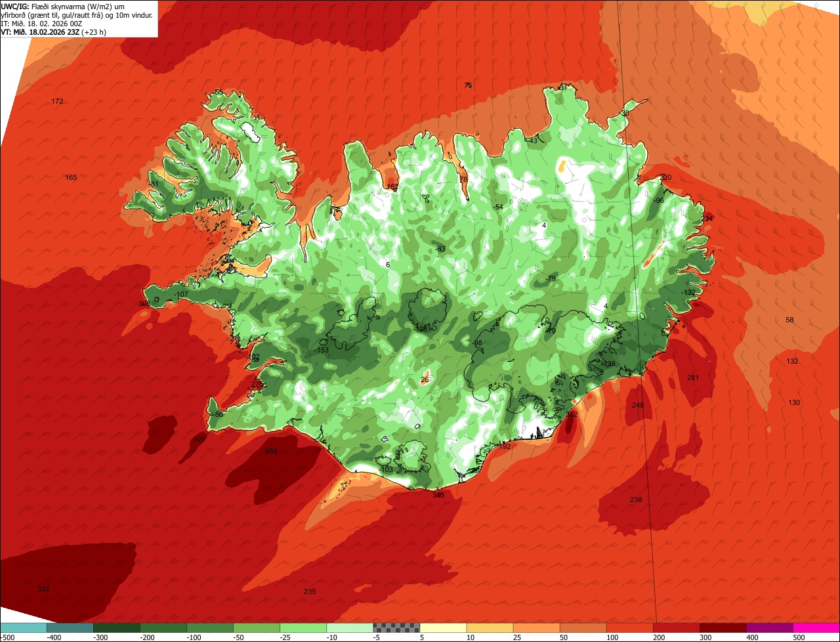Click the value '130' in the eastern sea

coord(794,402)
